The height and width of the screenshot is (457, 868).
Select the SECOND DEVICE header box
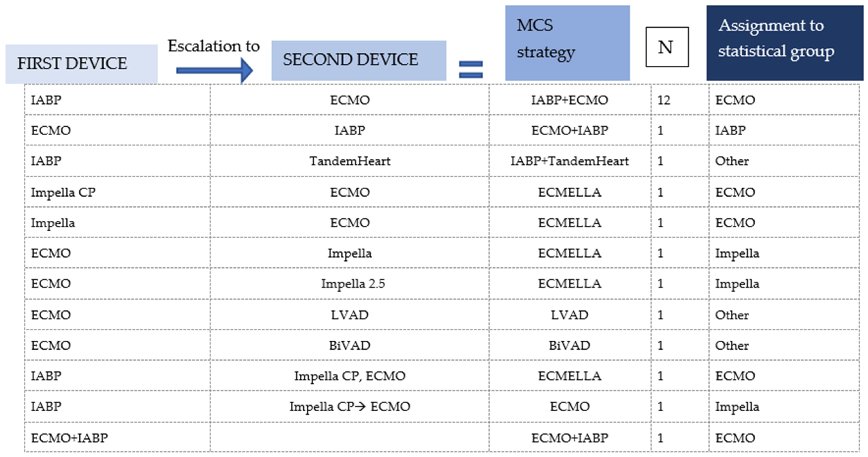[359, 60]
